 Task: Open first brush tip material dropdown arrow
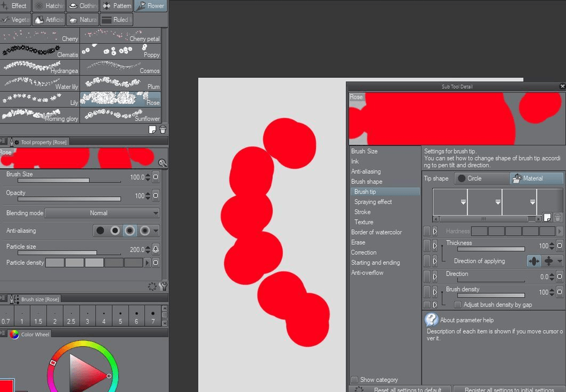(x=463, y=202)
